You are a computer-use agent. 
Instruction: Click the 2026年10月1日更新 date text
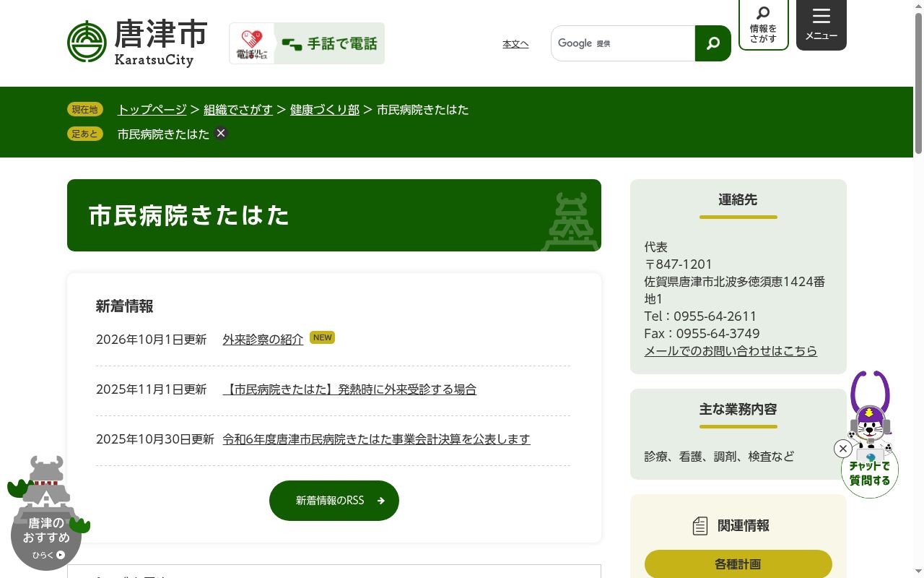[x=151, y=340]
